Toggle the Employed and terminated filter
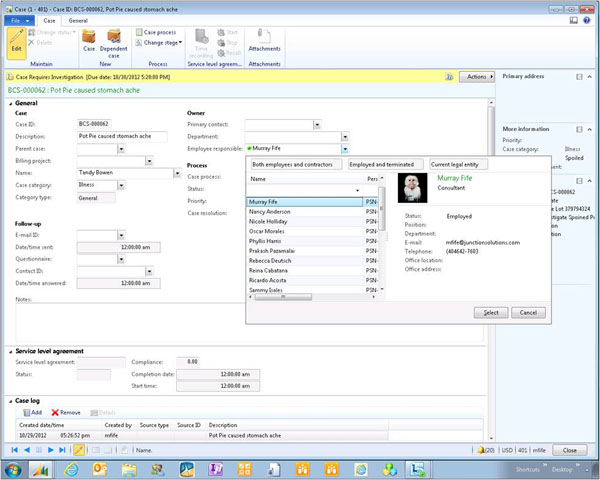Image resolution: width=600 pixels, height=480 pixels. pyautogui.click(x=384, y=164)
